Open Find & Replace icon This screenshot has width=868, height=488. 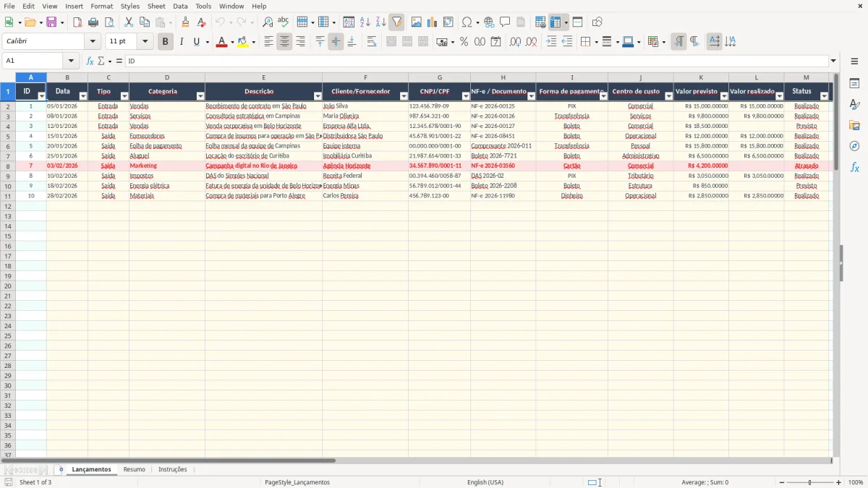tap(267, 22)
